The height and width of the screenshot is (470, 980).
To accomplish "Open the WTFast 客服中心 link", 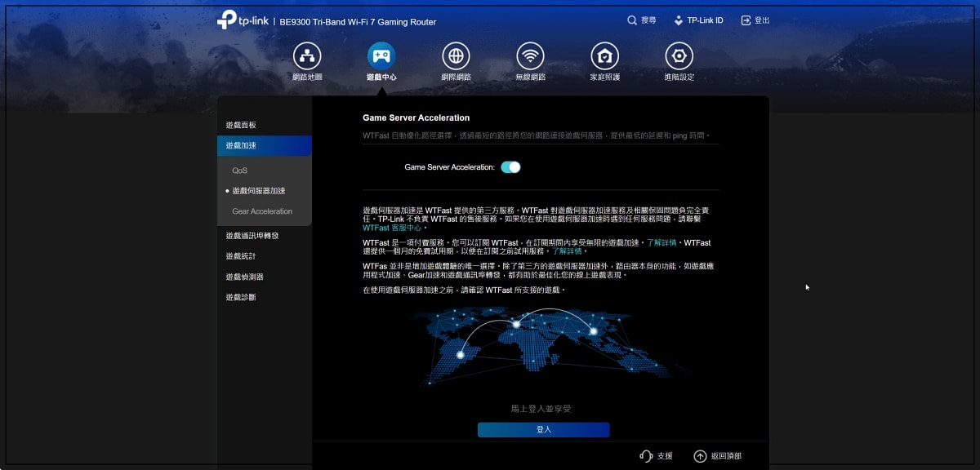I will pyautogui.click(x=392, y=228).
